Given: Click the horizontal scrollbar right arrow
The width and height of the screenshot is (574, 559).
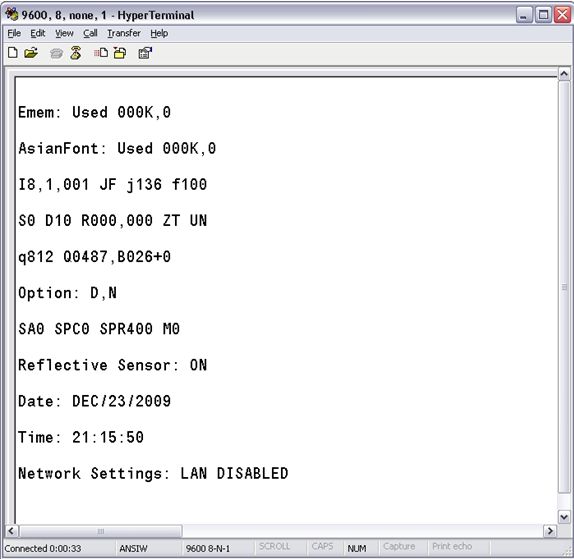Looking at the screenshot, I should click(x=550, y=531).
